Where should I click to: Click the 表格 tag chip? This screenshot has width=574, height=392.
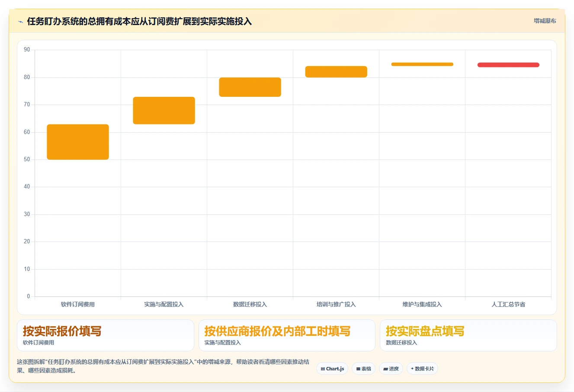[x=363, y=369]
